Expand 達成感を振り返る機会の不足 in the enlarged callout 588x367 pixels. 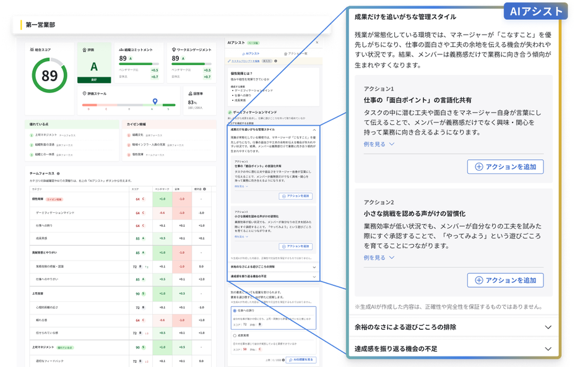pyautogui.click(x=548, y=349)
